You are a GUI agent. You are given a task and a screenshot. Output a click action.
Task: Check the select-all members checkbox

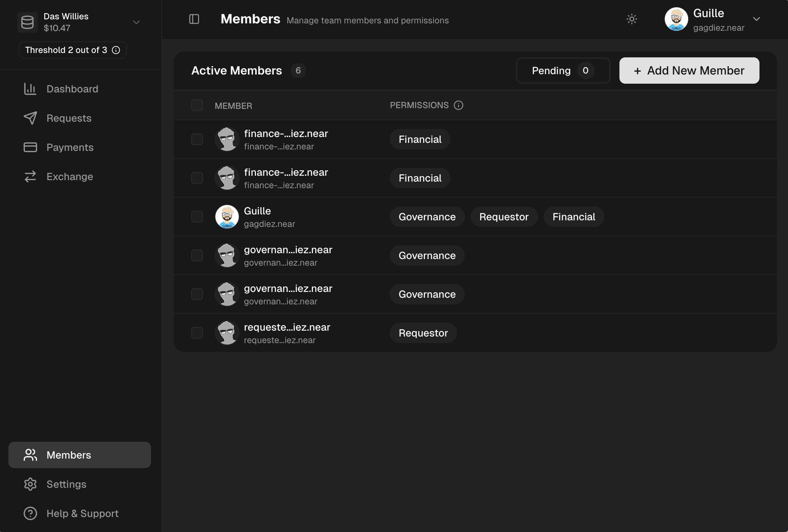pos(197,105)
